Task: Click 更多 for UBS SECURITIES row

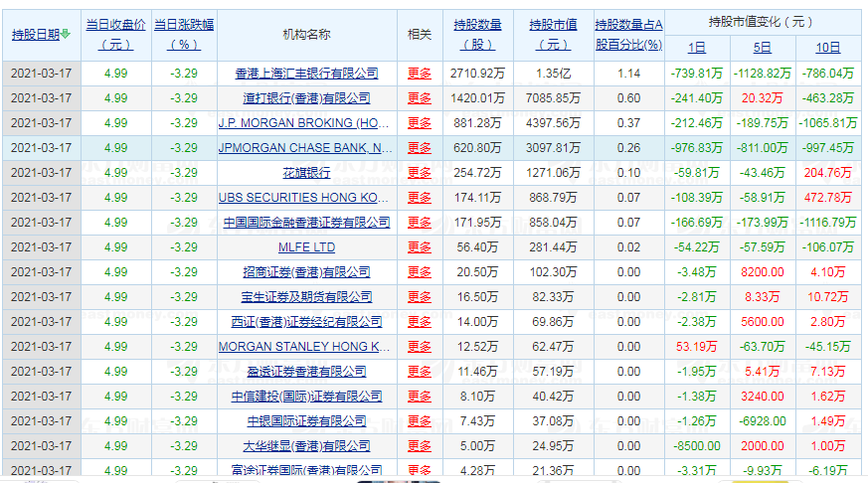Action: pyautogui.click(x=420, y=198)
